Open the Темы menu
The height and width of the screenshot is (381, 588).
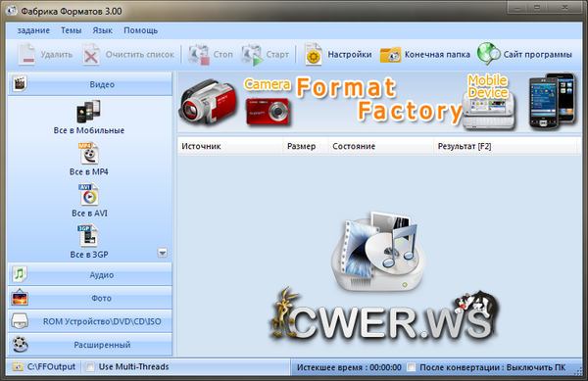pyautogui.click(x=72, y=30)
